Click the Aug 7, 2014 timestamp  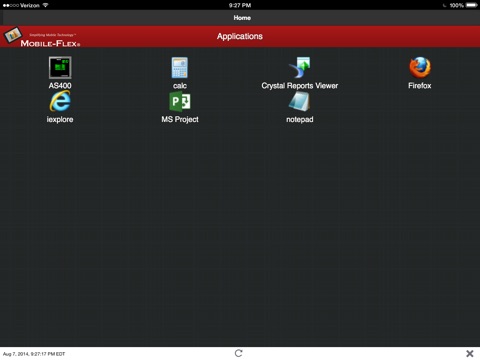tap(34, 354)
